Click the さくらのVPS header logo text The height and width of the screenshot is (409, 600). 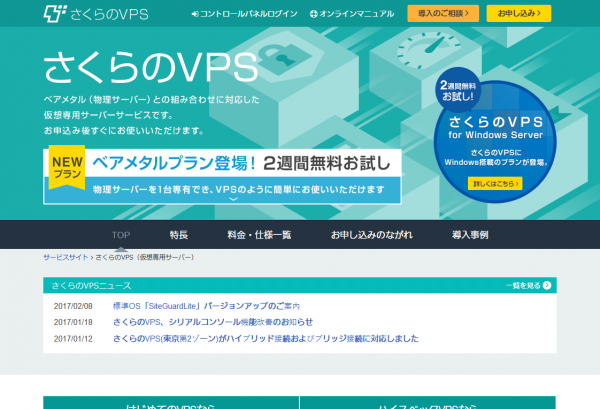(109, 14)
